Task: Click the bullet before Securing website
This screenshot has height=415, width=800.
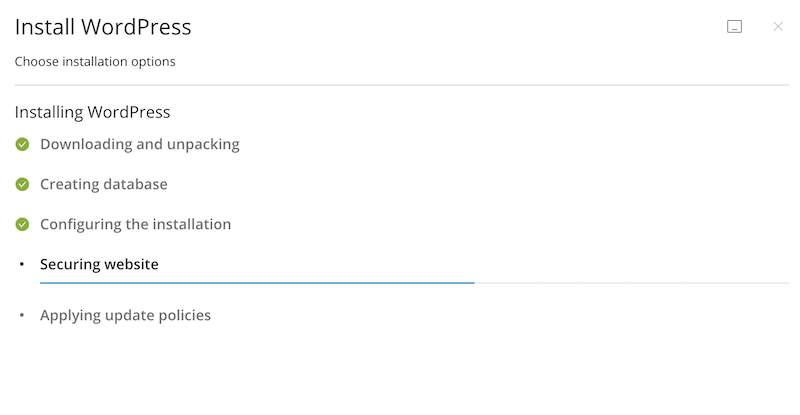Action: coord(22,265)
